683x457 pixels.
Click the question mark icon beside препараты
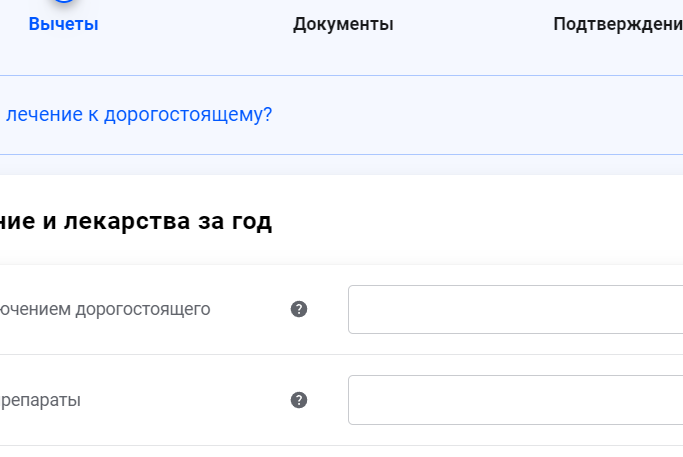point(298,400)
